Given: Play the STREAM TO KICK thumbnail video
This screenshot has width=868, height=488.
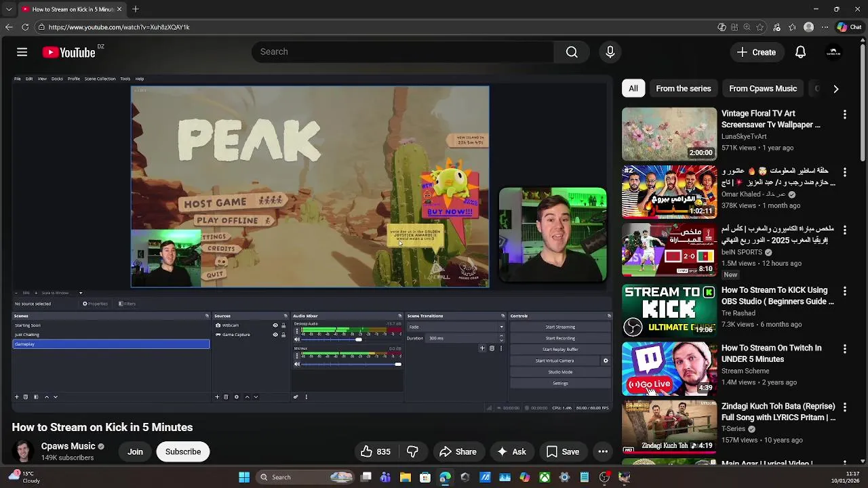Looking at the screenshot, I should pyautogui.click(x=669, y=310).
